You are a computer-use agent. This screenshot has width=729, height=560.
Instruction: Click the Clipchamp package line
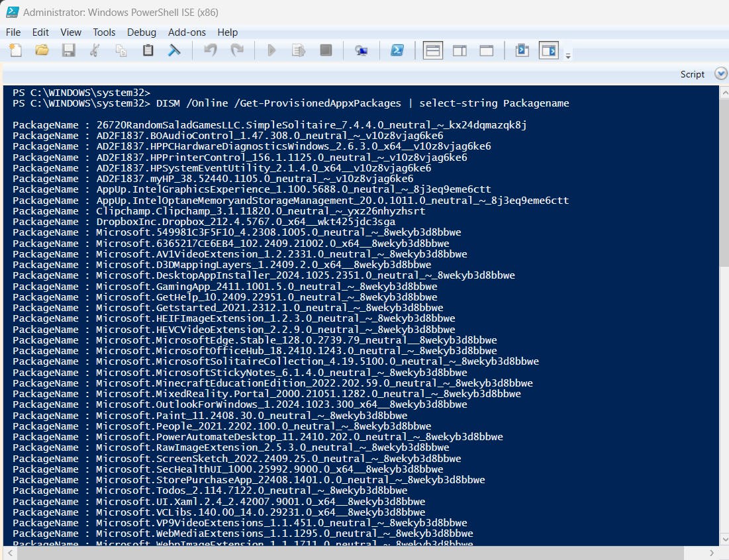click(x=219, y=211)
